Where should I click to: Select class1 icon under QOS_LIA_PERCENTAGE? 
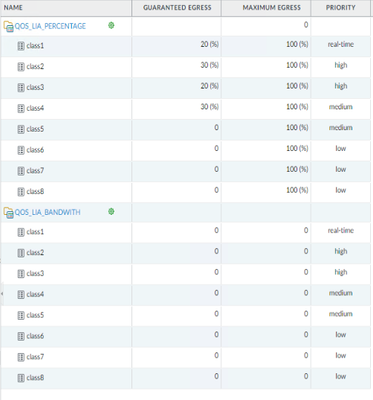point(21,46)
